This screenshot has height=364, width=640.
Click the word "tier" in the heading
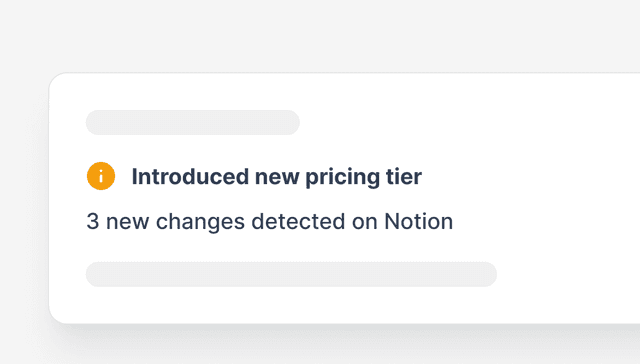[404, 176]
